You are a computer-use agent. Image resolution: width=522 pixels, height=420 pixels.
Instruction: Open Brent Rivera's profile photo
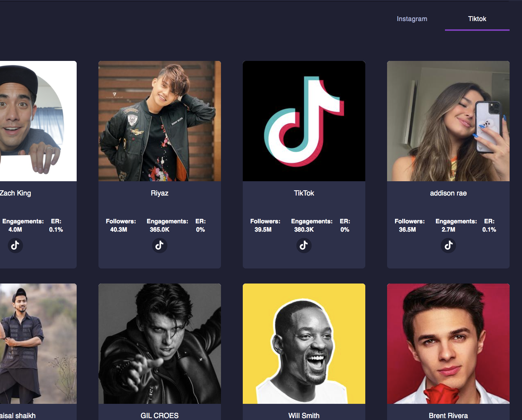point(448,344)
